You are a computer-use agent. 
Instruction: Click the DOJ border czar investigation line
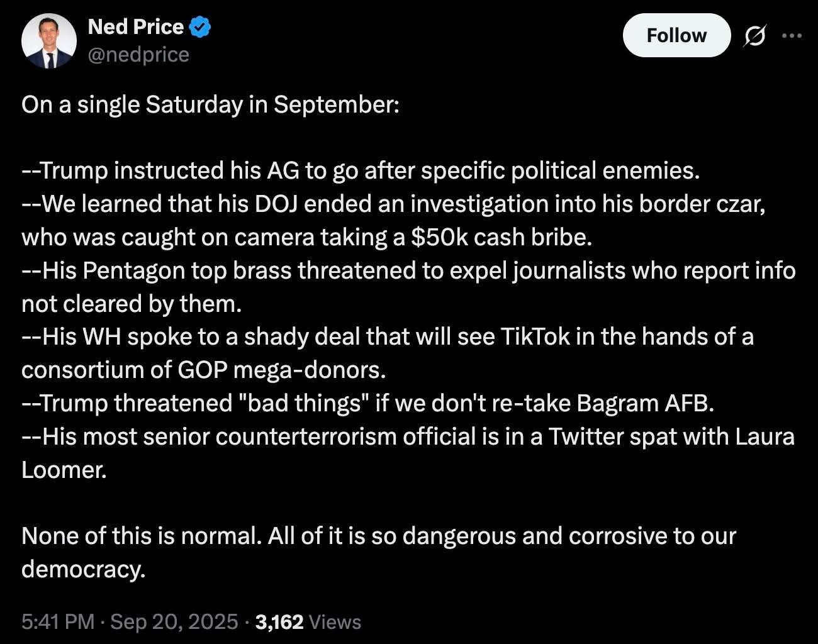click(393, 204)
